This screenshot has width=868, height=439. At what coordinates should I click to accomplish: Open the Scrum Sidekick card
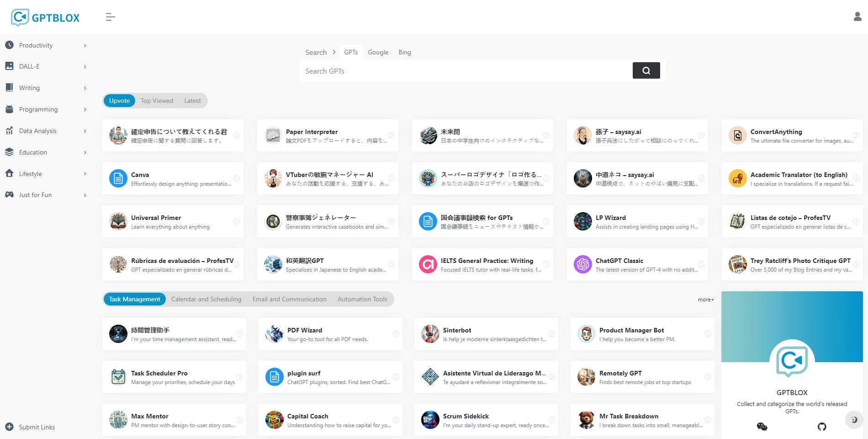click(486, 420)
